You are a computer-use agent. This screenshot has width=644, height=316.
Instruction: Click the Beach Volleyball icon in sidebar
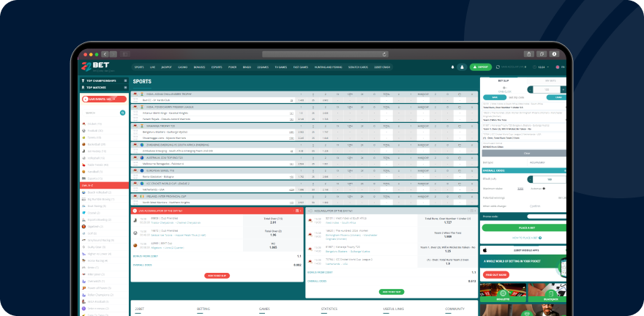click(83, 192)
